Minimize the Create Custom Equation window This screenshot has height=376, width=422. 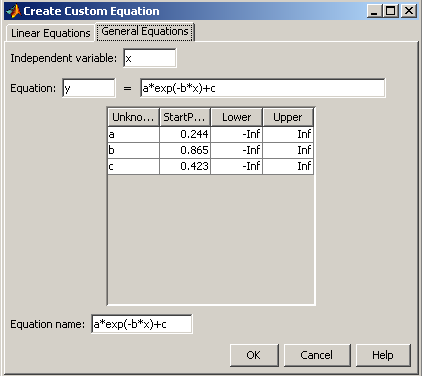coord(374,11)
